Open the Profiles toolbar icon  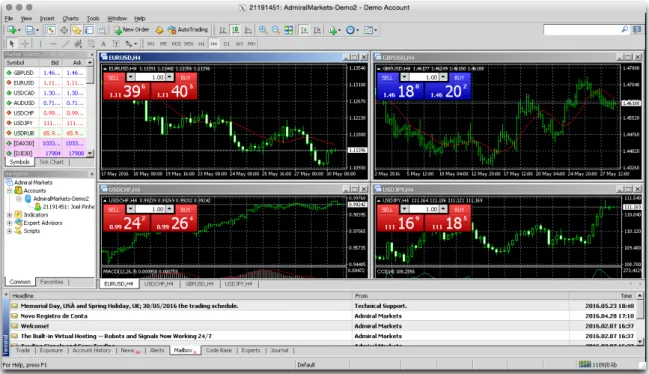click(x=31, y=30)
